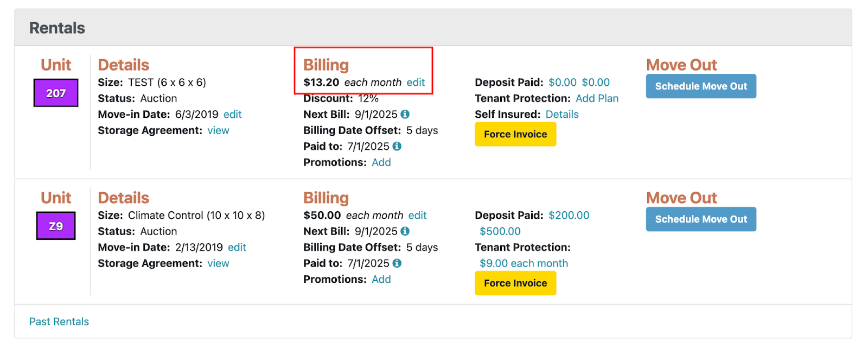This screenshot has width=868, height=347.
Task: Open the purple unit 207 badge
Action: coord(56,93)
